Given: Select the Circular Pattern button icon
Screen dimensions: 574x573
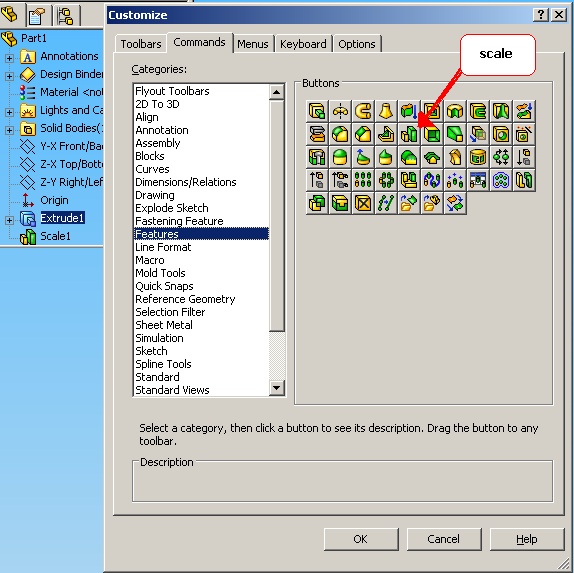Looking at the screenshot, I should [x=386, y=180].
